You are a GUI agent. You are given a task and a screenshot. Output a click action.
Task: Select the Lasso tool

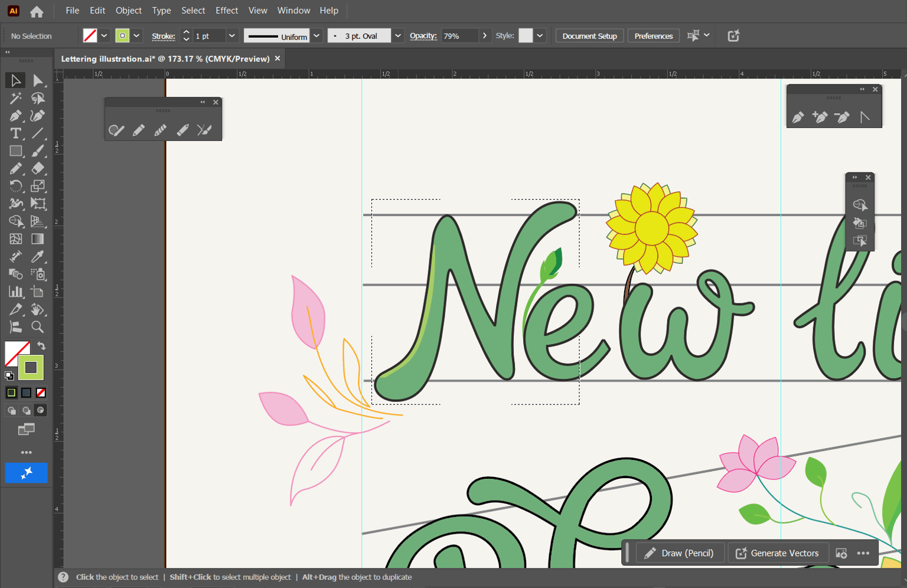click(38, 98)
